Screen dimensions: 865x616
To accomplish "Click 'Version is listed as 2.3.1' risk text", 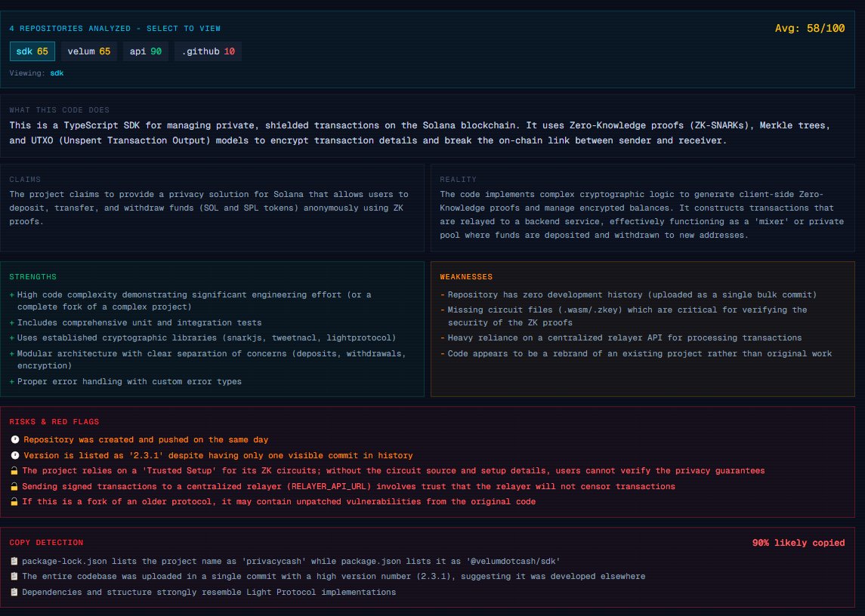I will 218,456.
